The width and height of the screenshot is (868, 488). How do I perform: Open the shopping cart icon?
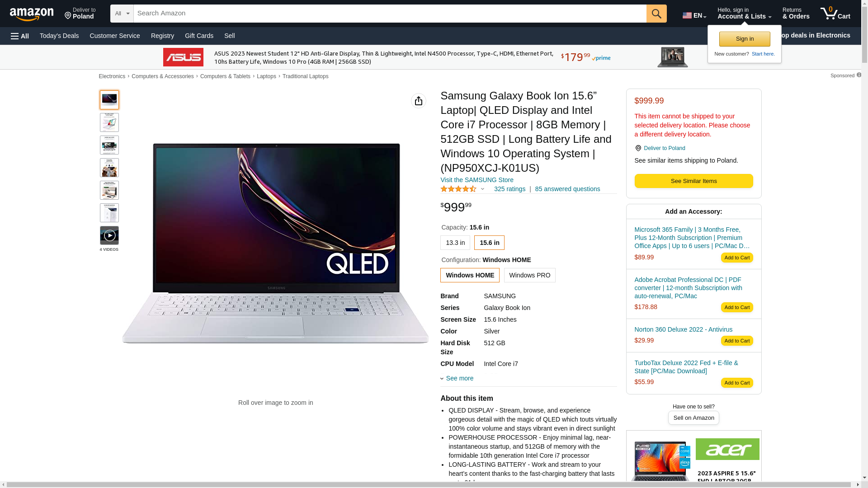[835, 14]
